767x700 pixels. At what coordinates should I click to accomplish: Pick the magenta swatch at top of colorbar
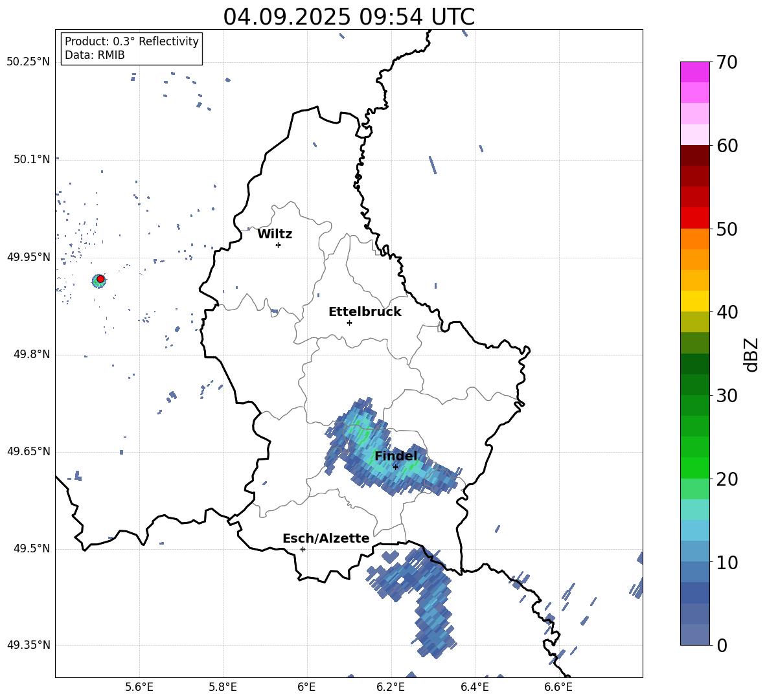694,72
